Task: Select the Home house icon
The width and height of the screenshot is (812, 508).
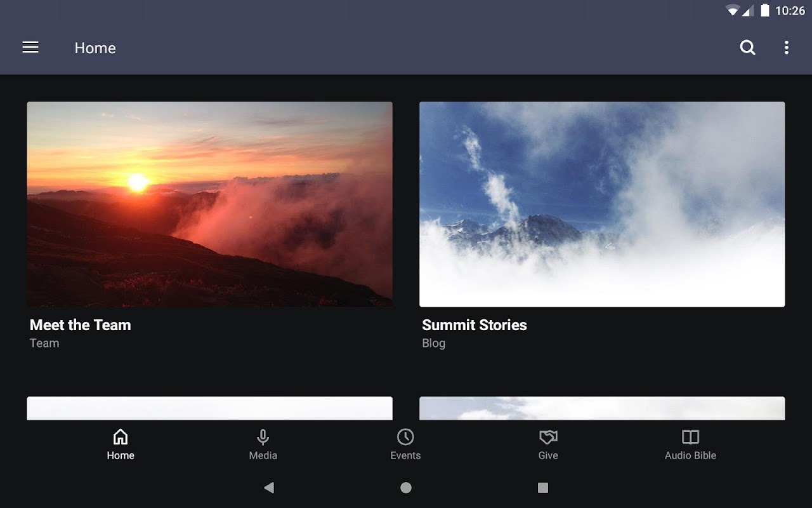Action: pos(121,437)
